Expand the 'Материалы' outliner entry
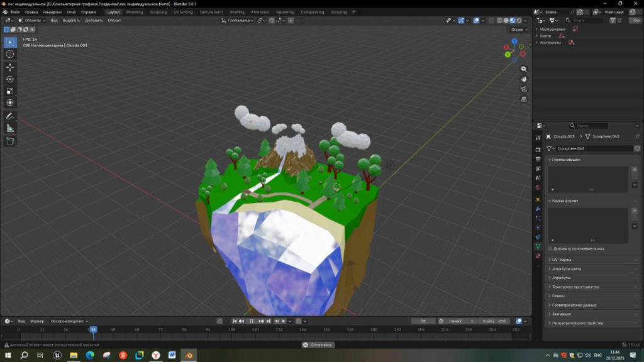Image resolution: width=644 pixels, height=362 pixels. coord(536,43)
